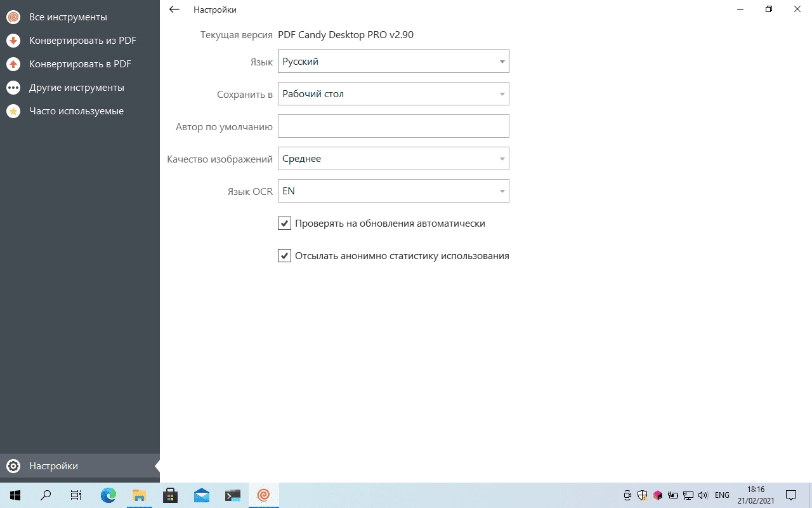Click the Other Tools three-dots icon
The width and height of the screenshot is (812, 508).
pyautogui.click(x=13, y=88)
